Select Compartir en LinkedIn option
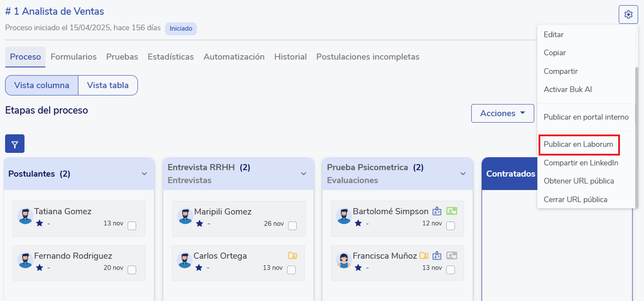 point(581,163)
